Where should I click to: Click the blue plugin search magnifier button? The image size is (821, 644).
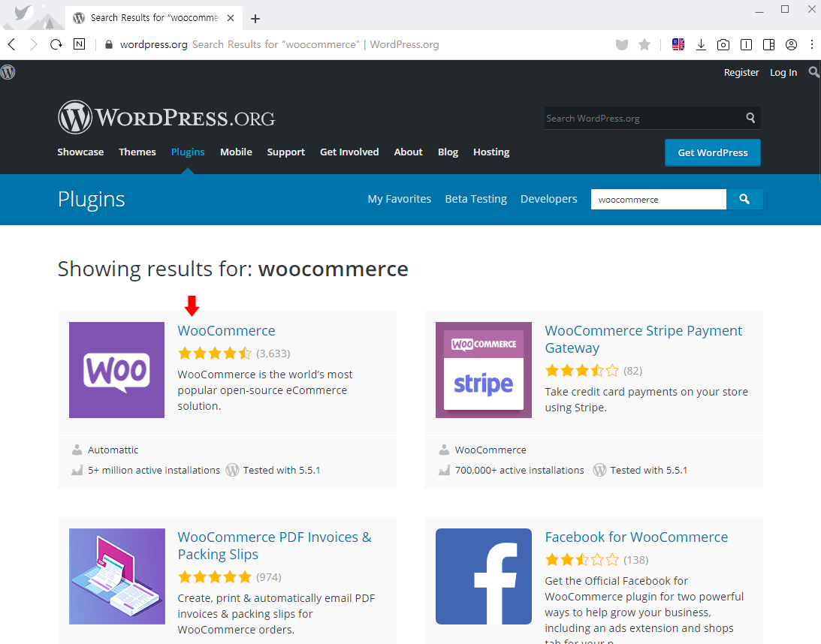(744, 200)
